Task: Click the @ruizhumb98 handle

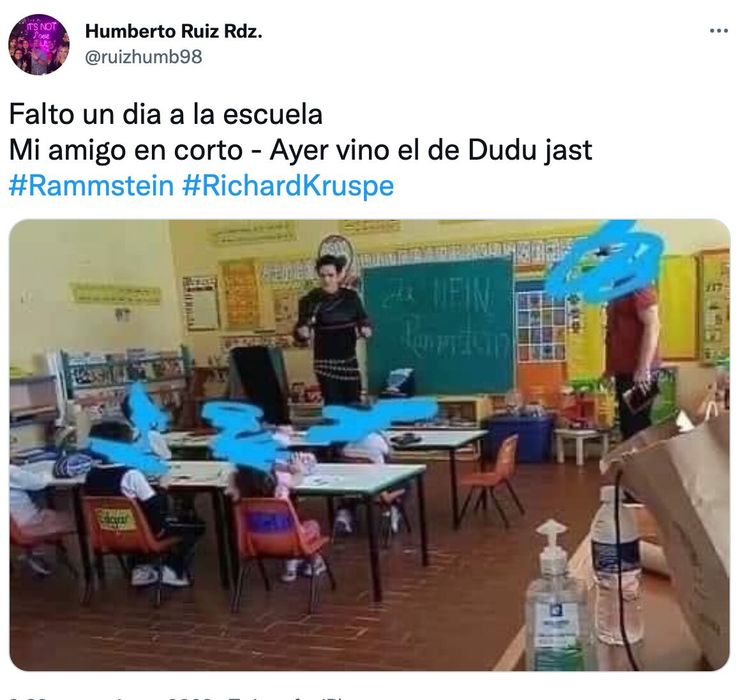Action: click(x=144, y=56)
